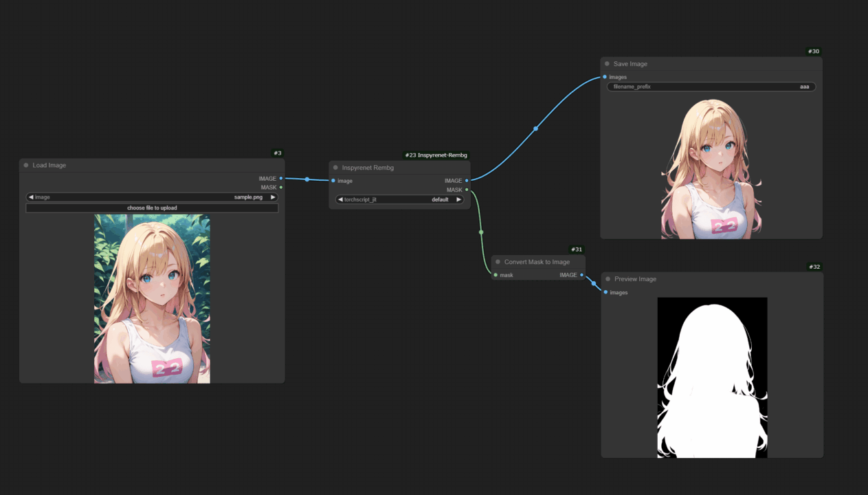Select next image with the right arrow

[x=273, y=197]
